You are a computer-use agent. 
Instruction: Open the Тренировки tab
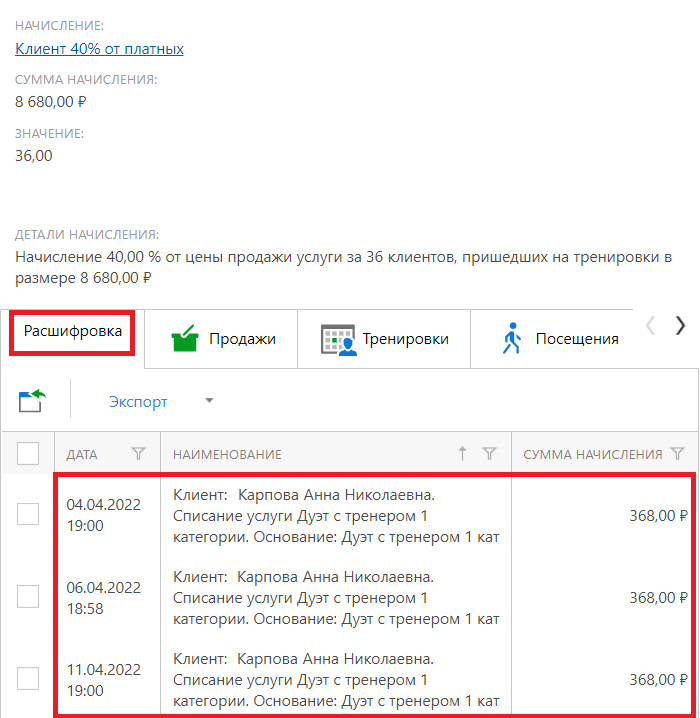pyautogui.click(x=384, y=339)
